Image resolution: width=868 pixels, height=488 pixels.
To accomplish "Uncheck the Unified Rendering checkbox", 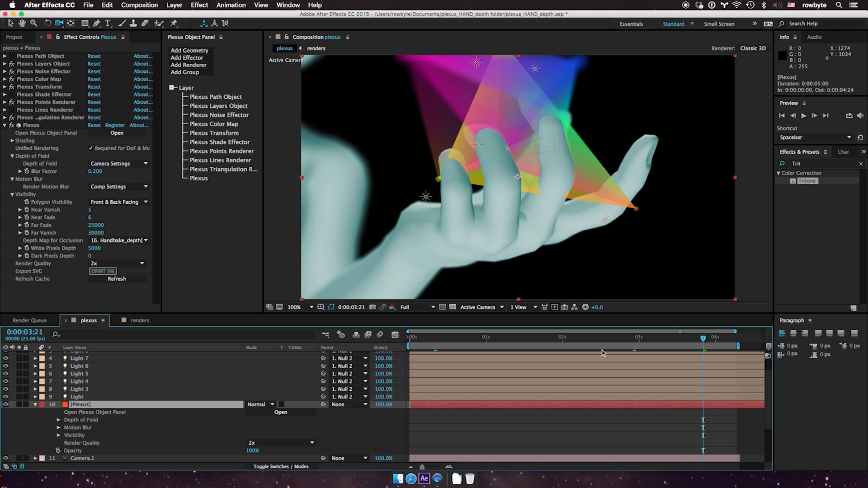I will click(90, 148).
